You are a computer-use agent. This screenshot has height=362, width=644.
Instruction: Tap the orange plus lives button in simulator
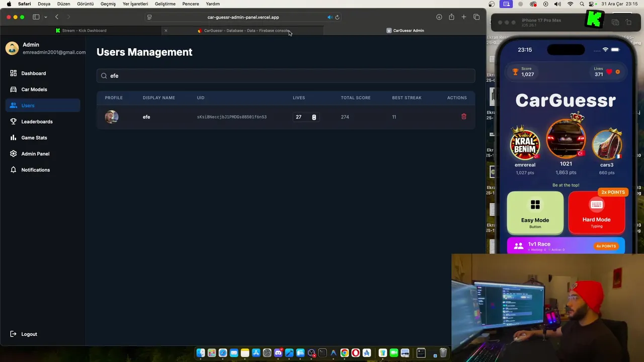618,72
